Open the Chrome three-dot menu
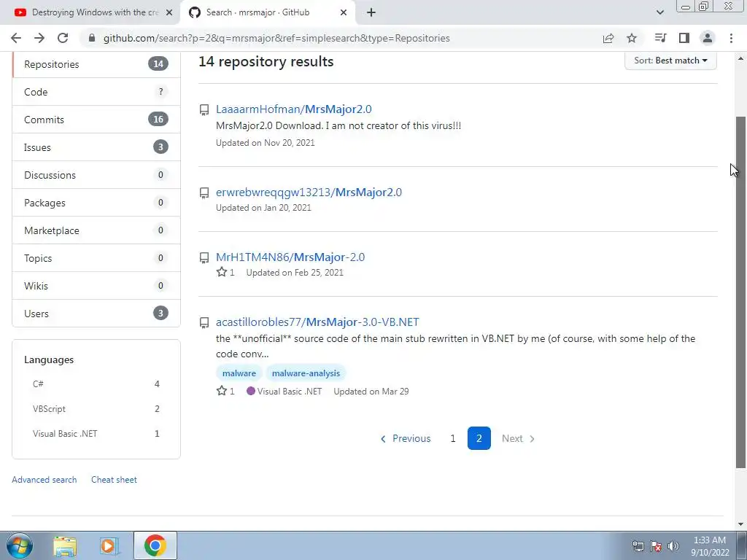The width and height of the screenshot is (747, 560). pyautogui.click(x=731, y=38)
